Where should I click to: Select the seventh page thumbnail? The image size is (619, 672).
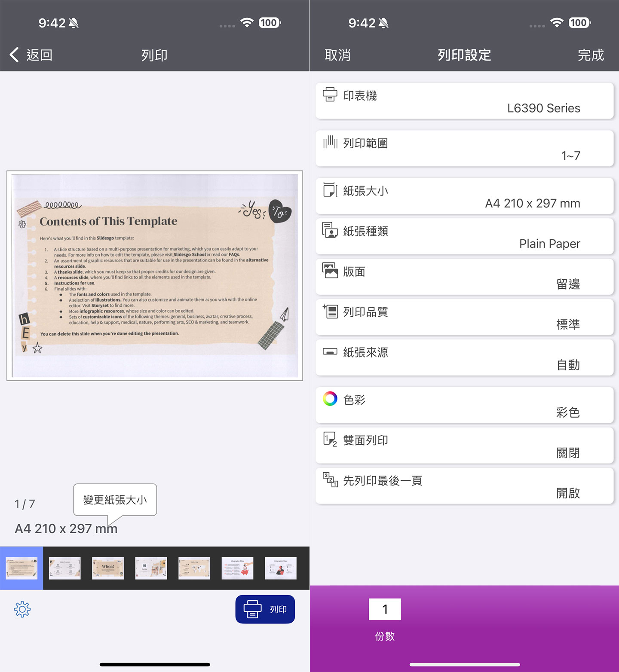click(x=281, y=568)
